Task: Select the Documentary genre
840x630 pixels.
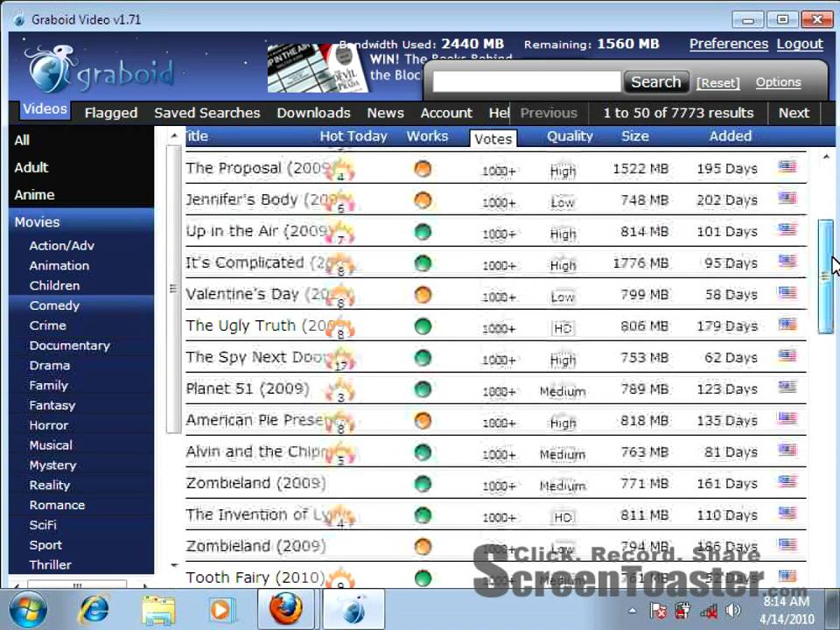Action: [81, 346]
